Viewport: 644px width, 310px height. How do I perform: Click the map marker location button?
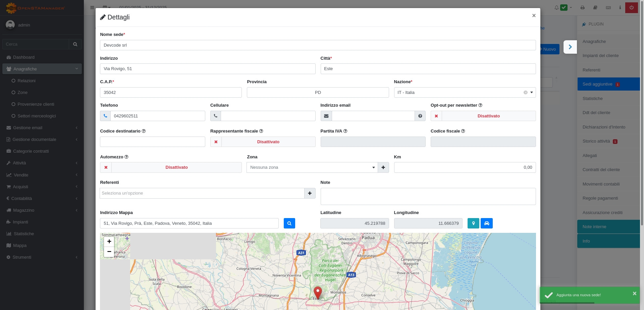[473, 223]
